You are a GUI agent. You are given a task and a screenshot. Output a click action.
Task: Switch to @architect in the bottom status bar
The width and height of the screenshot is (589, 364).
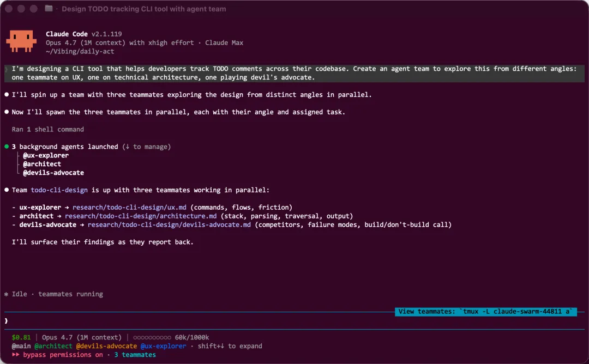pos(53,346)
